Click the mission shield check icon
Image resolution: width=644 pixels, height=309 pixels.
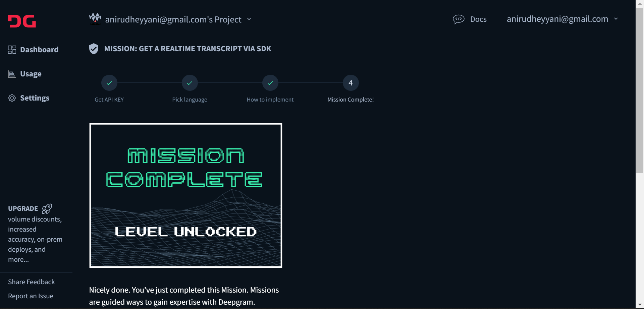pyautogui.click(x=94, y=49)
